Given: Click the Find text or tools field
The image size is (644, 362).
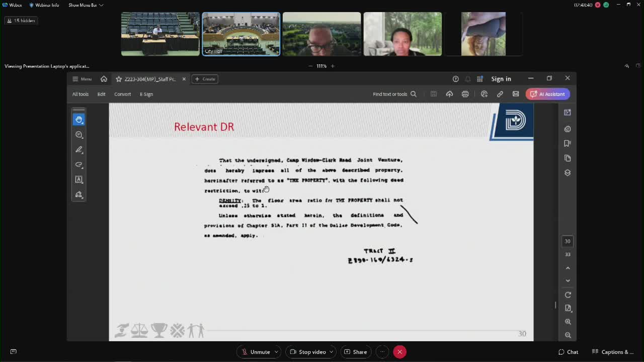Looking at the screenshot, I should tap(395, 94).
